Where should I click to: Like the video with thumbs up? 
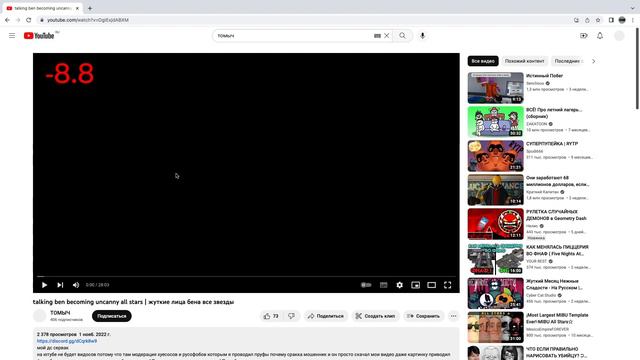tap(271, 316)
